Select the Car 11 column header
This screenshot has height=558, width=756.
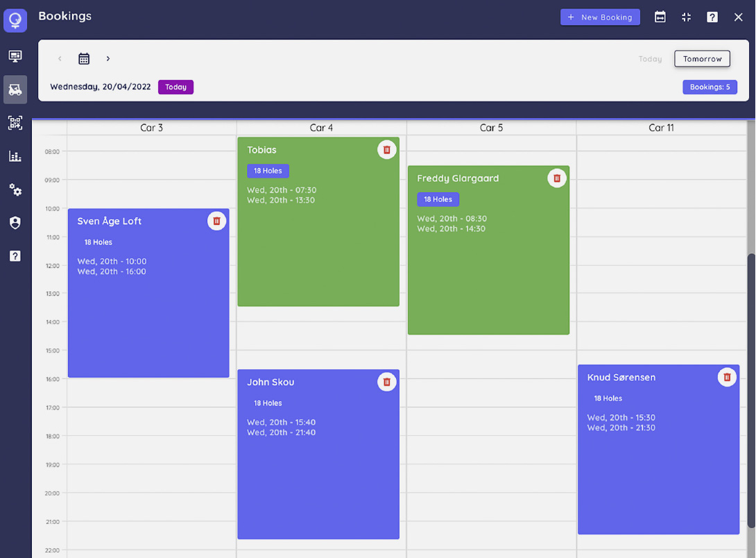coord(661,128)
